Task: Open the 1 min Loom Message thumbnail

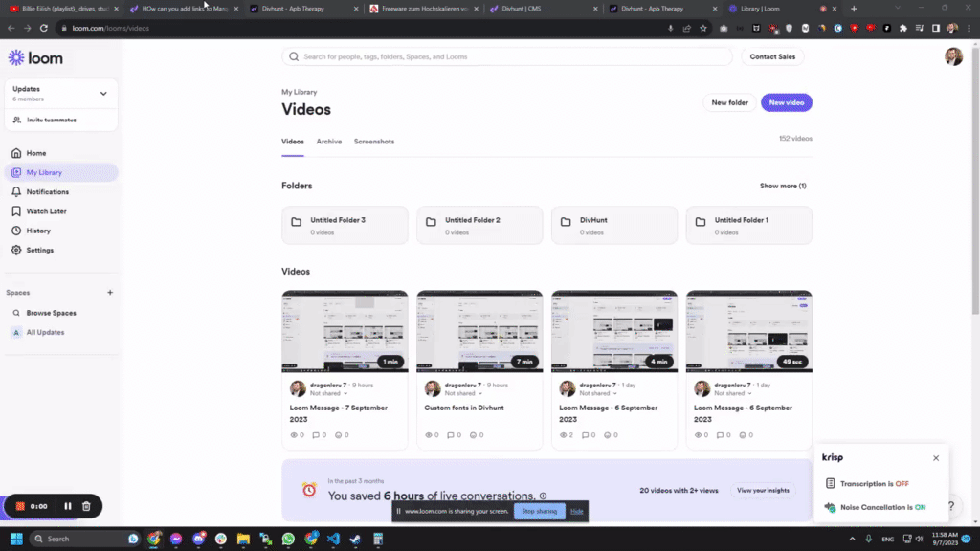Action: tap(345, 331)
